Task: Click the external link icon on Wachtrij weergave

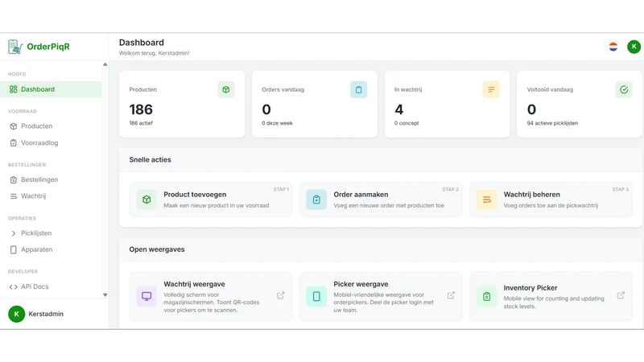Action: pyautogui.click(x=281, y=295)
